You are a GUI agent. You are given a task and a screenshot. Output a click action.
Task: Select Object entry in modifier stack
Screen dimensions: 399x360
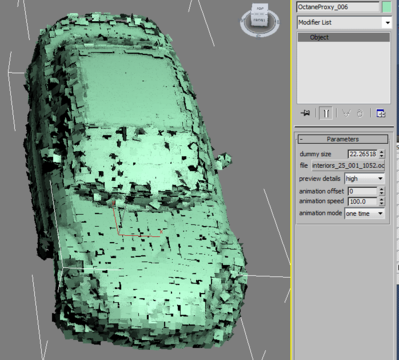[343, 37]
